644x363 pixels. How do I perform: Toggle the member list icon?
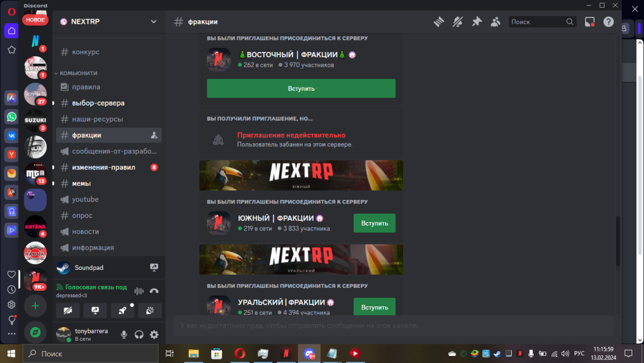(496, 21)
